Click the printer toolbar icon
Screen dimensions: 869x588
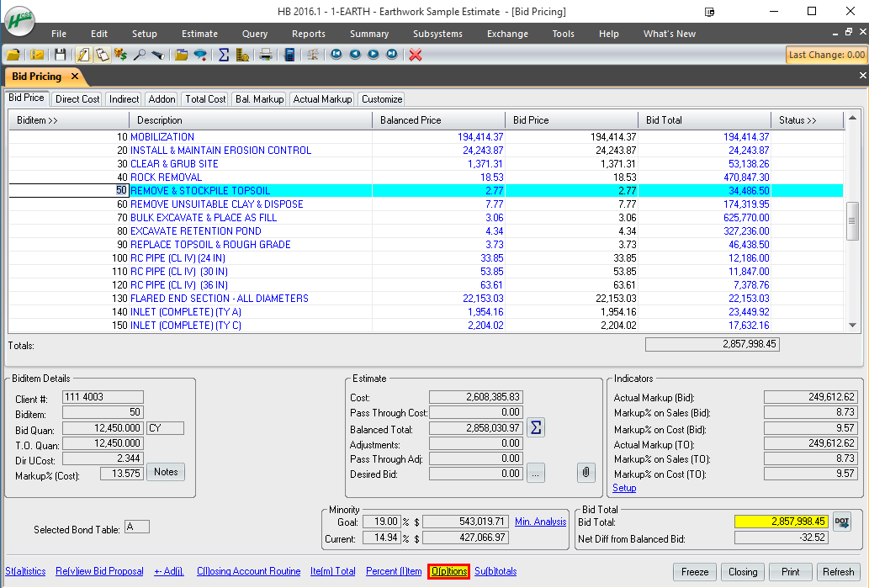point(266,55)
